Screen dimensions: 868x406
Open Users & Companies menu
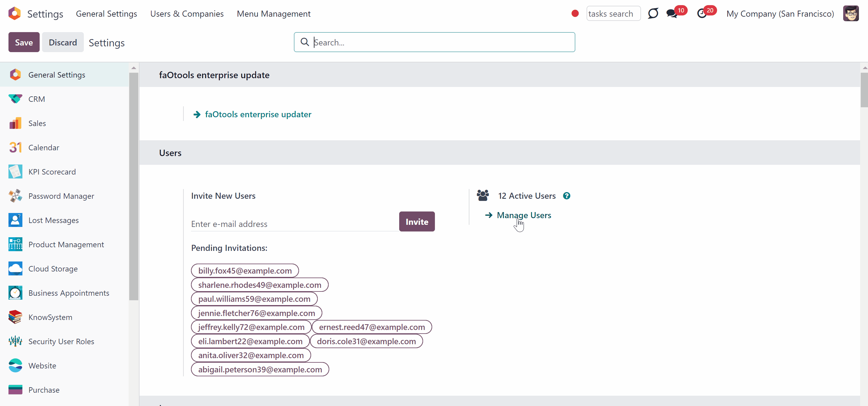coord(187,14)
